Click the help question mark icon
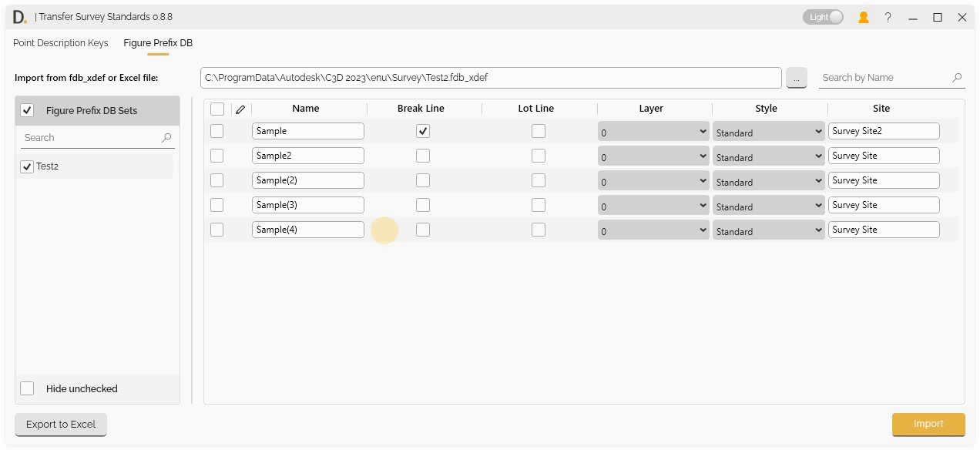 point(888,16)
